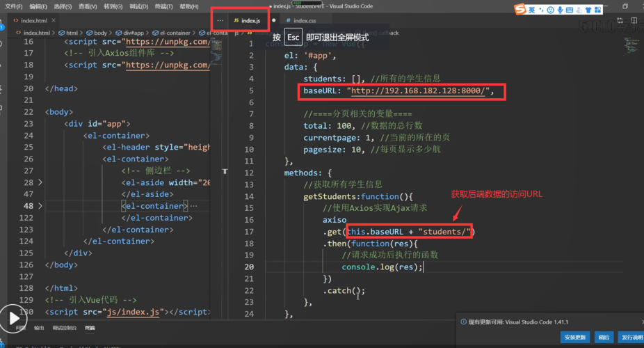
Task: Open Sogou toolbox grid icon
Action: 597,10
